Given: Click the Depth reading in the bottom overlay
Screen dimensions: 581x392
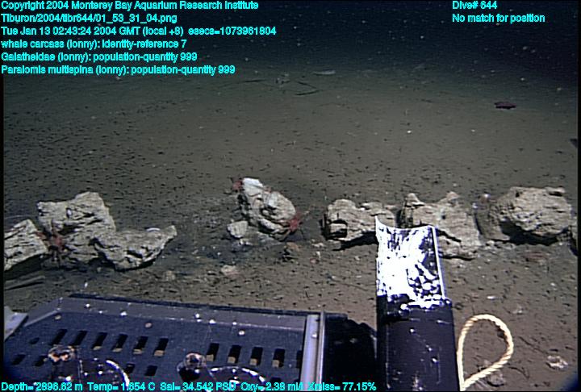Looking at the screenshot, I should [42, 386].
